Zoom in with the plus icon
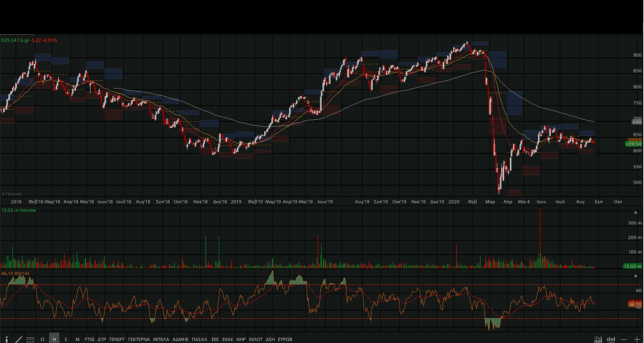Screen dimensions: 644x343 point(636,339)
